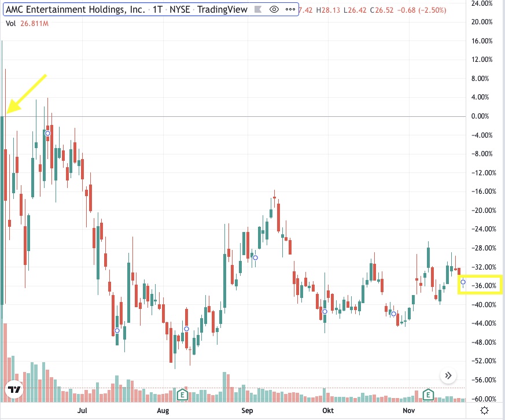Open the November earnings E marker
505x420 pixels.
428,394
